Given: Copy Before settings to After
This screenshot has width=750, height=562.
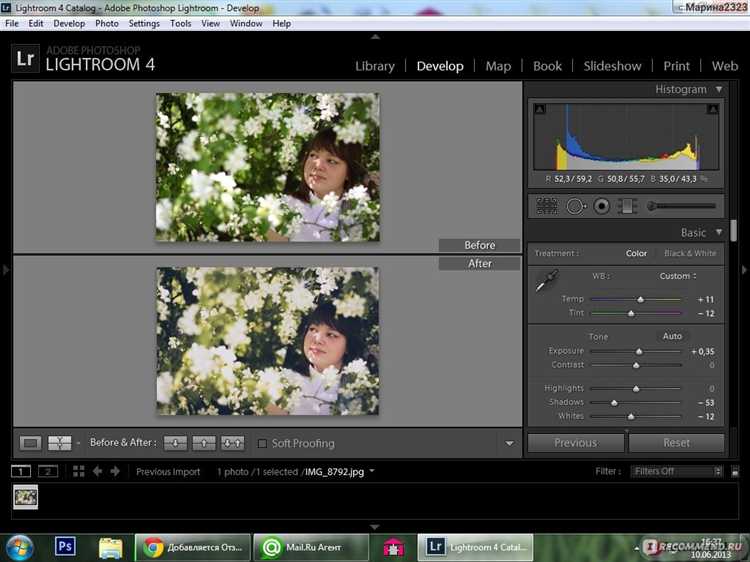Looking at the screenshot, I should click(x=175, y=443).
